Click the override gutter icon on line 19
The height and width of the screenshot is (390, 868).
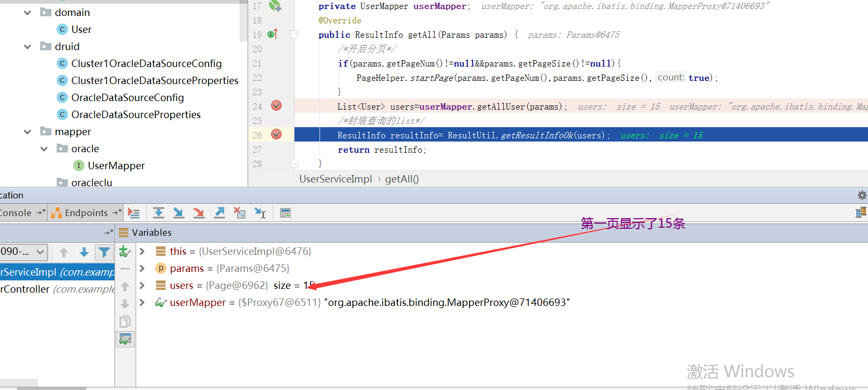coord(273,34)
